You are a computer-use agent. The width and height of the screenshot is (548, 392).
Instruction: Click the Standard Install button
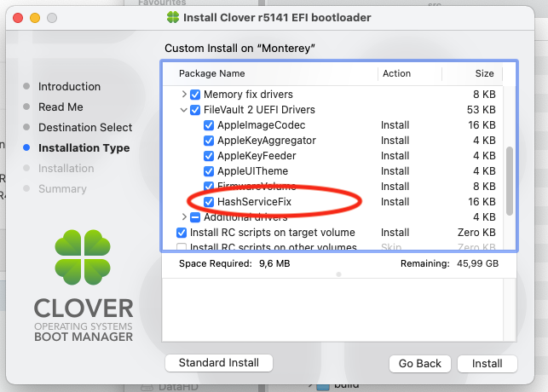(x=219, y=363)
